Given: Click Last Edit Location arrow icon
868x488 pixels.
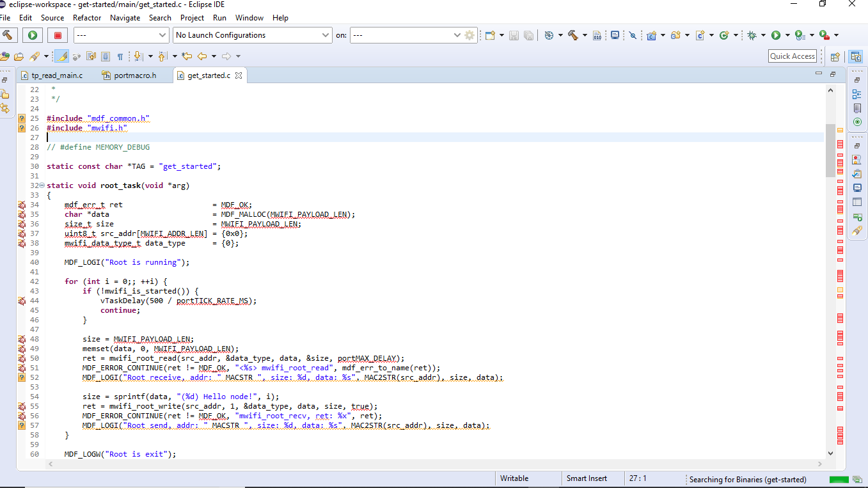Looking at the screenshot, I should 186,56.
